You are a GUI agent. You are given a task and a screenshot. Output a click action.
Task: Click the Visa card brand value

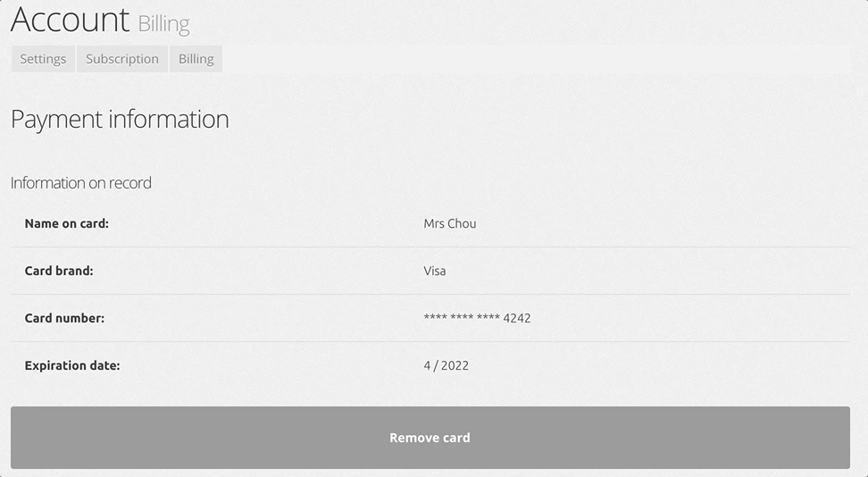[x=435, y=271]
